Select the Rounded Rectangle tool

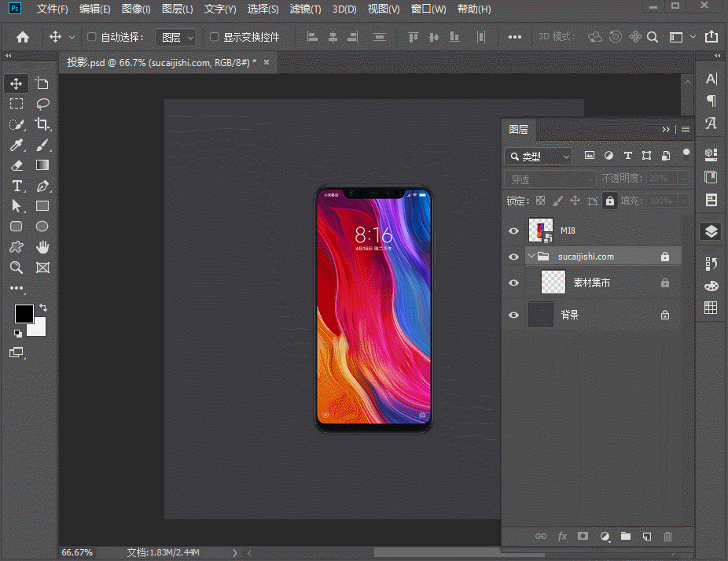(17, 227)
